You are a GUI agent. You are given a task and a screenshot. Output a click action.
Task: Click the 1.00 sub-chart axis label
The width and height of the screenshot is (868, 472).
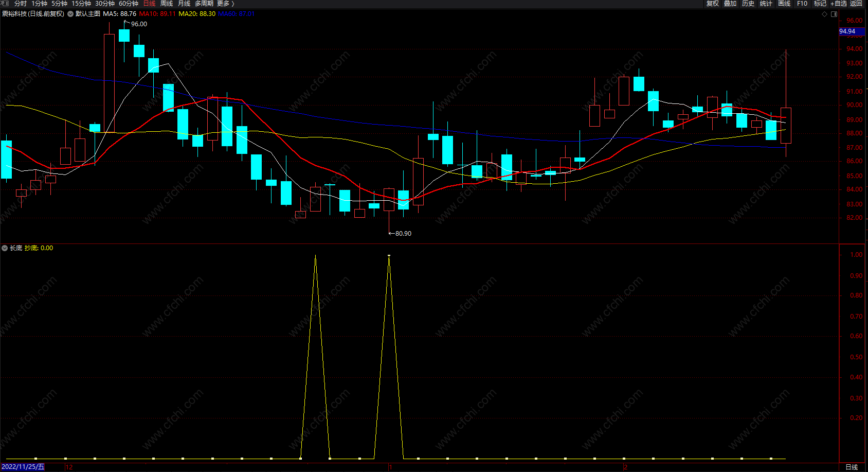coord(856,255)
